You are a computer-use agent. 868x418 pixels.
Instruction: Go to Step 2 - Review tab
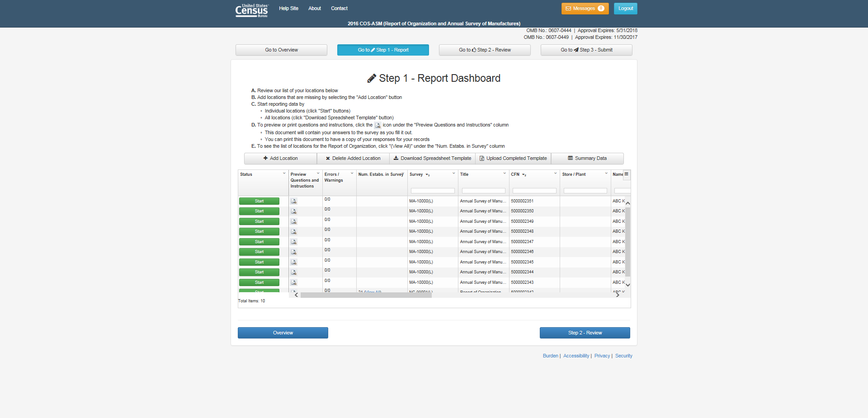[485, 50]
